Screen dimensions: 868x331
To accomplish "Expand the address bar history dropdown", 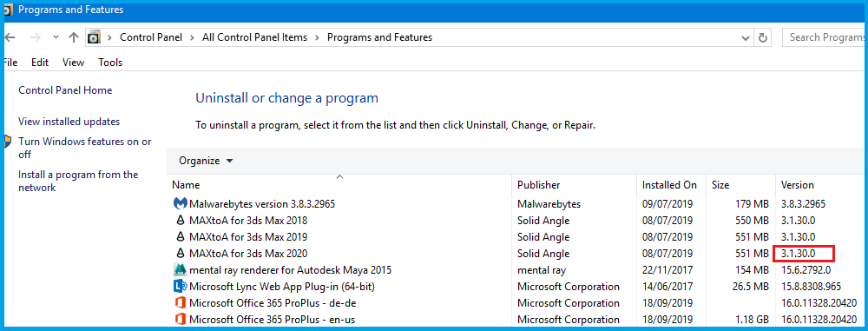I will click(745, 37).
